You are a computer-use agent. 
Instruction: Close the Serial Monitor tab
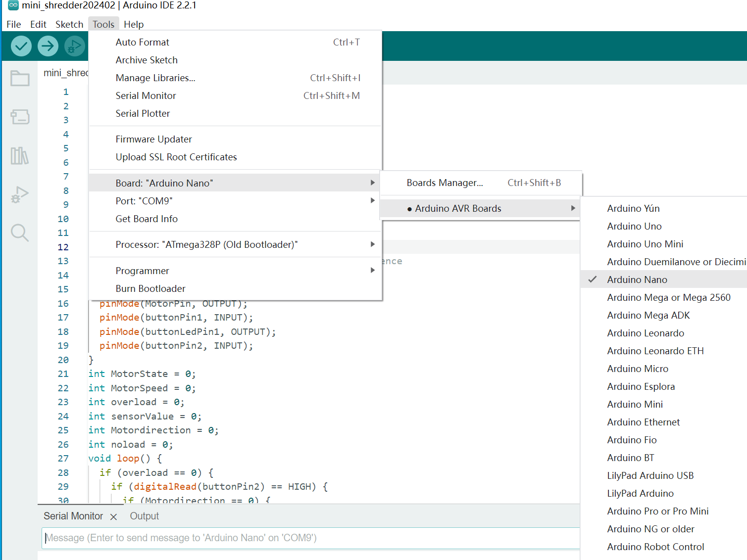[113, 516]
